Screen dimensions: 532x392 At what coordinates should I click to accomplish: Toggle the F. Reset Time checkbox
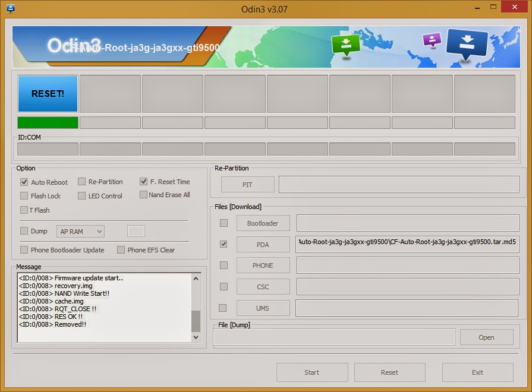click(143, 182)
